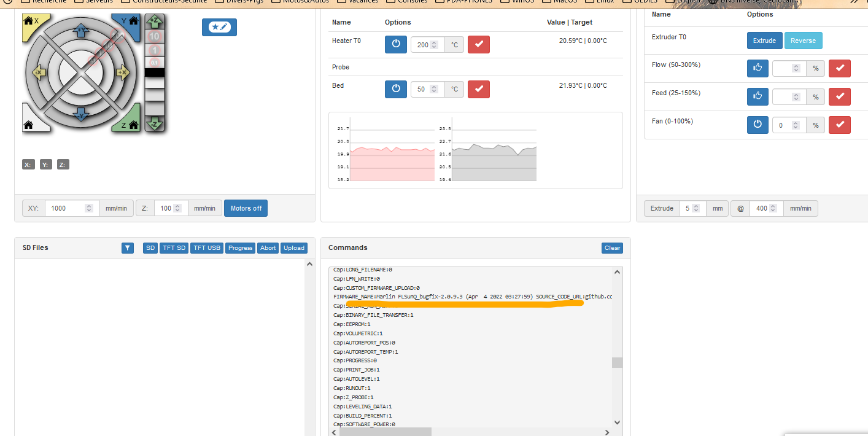Move Z up by 1 step
This screenshot has width=868, height=436.
point(155,50)
